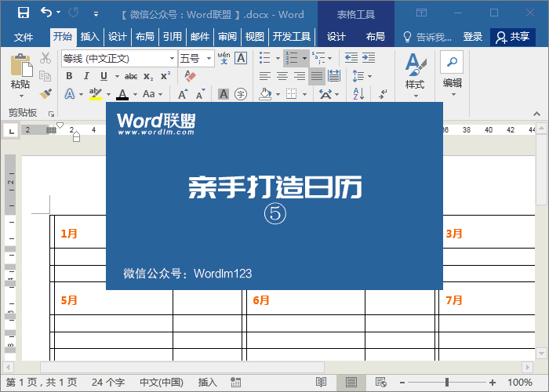Apply bullet list
The height and width of the screenshot is (392, 549).
pos(265,58)
